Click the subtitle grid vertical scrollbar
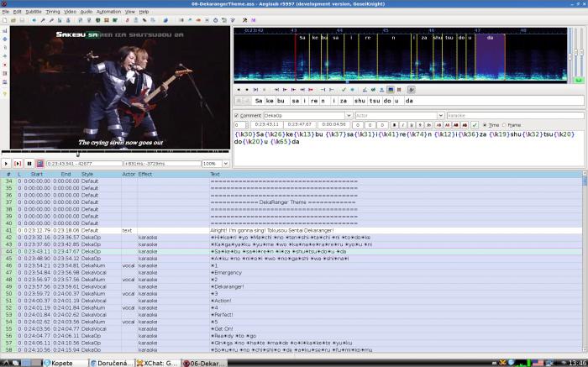Image resolution: width=588 pixels, height=367 pixels. pos(585,262)
